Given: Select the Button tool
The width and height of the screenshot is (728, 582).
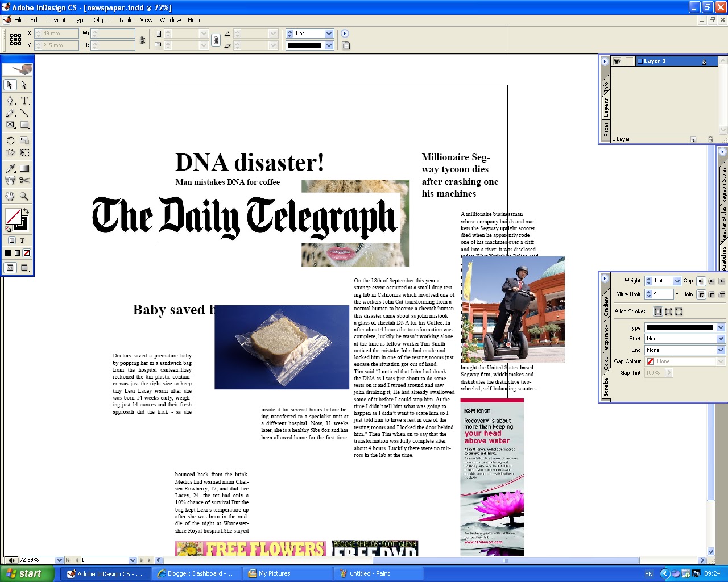Looking at the screenshot, I should 10,180.
